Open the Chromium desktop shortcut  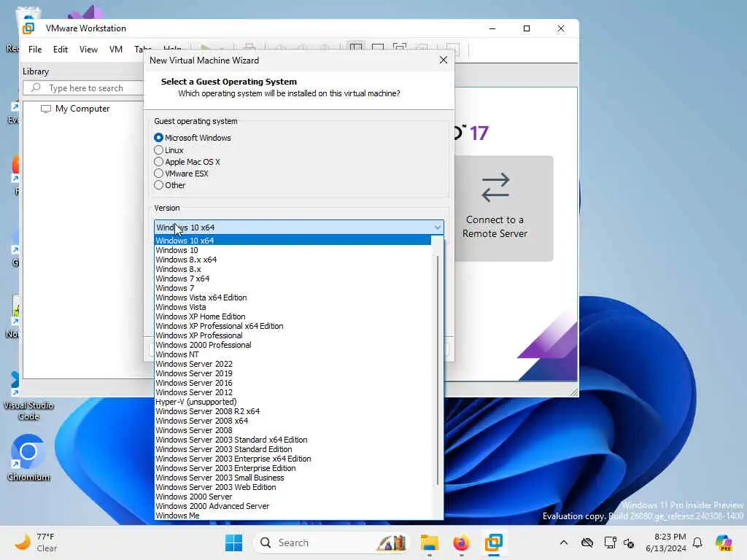pos(28,458)
